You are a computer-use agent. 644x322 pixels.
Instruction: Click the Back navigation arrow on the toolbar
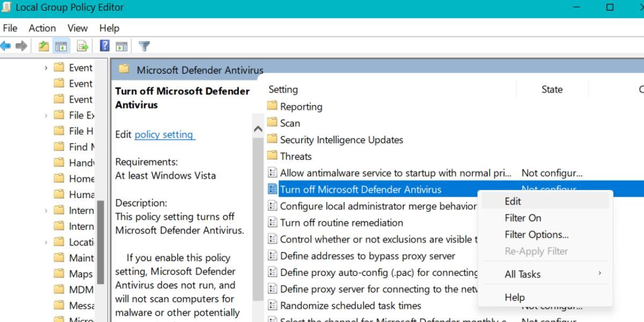5,45
